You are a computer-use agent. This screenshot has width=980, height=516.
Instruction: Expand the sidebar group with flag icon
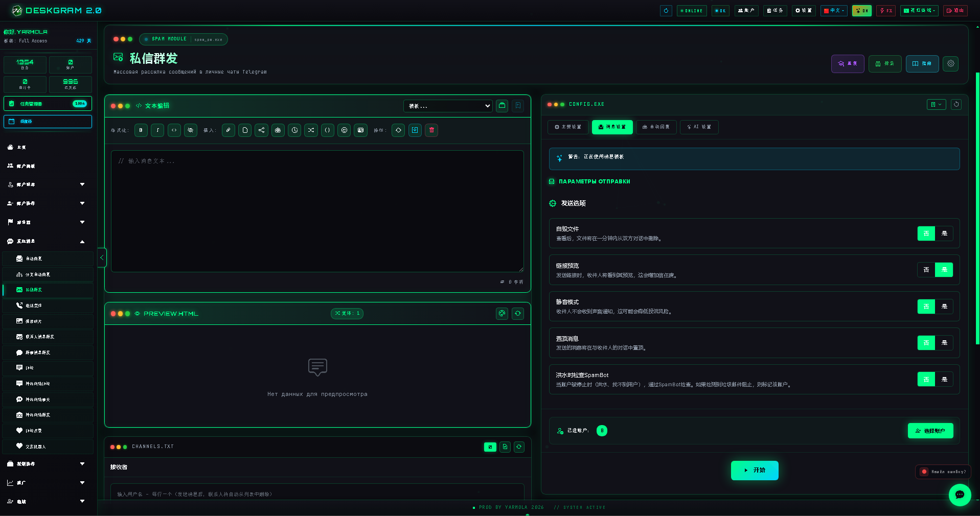(47, 222)
